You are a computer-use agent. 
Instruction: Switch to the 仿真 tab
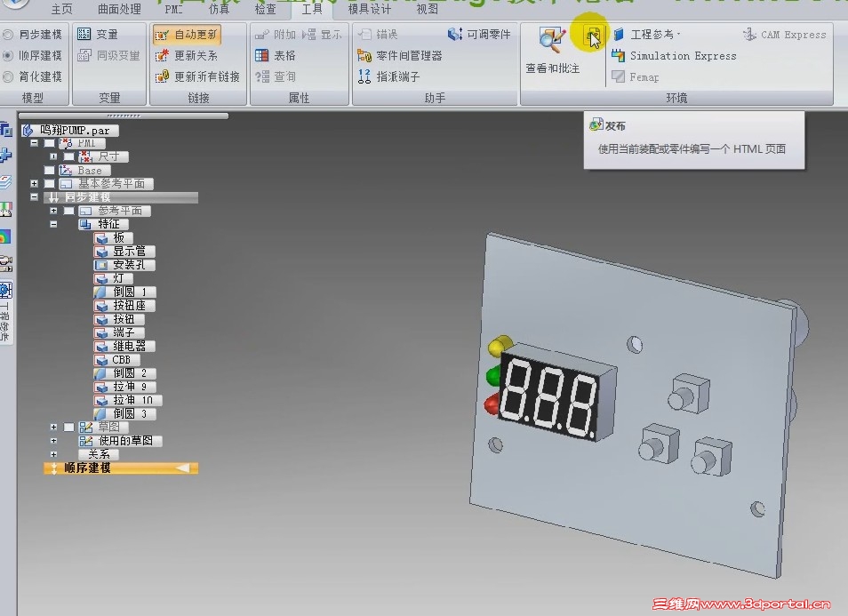click(x=219, y=9)
